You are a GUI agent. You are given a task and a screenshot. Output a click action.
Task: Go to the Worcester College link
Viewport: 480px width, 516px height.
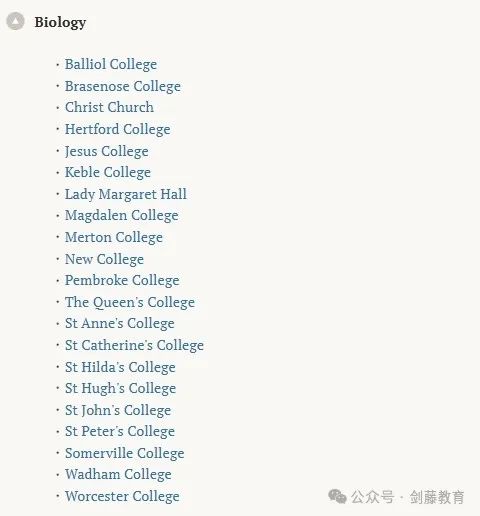click(122, 496)
